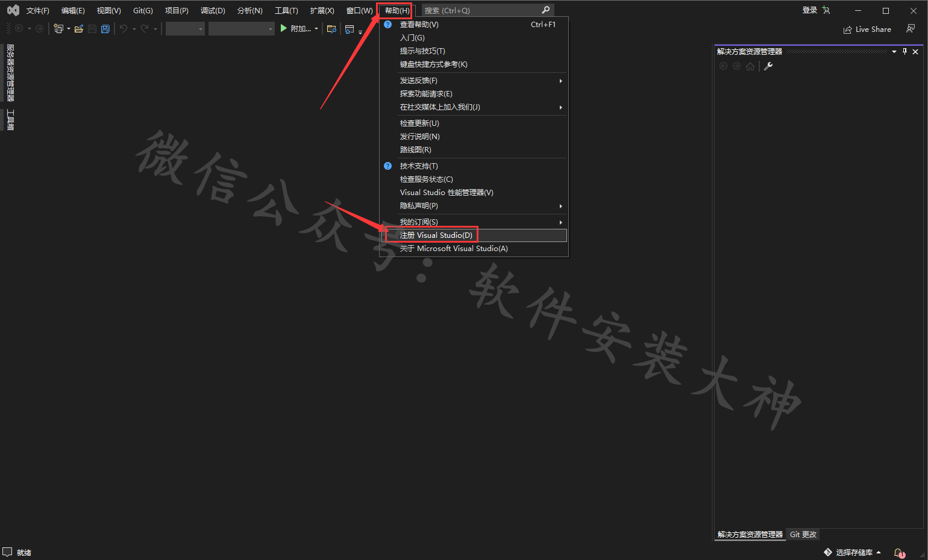Switch to 解决方案资源管理器 bottom tab
The height and width of the screenshot is (560, 928).
(750, 535)
